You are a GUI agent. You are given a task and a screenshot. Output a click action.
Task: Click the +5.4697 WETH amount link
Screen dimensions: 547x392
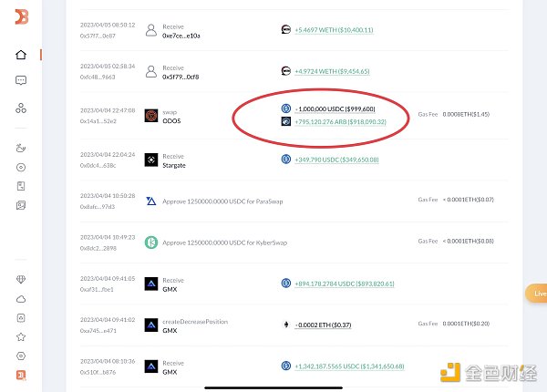(x=334, y=30)
